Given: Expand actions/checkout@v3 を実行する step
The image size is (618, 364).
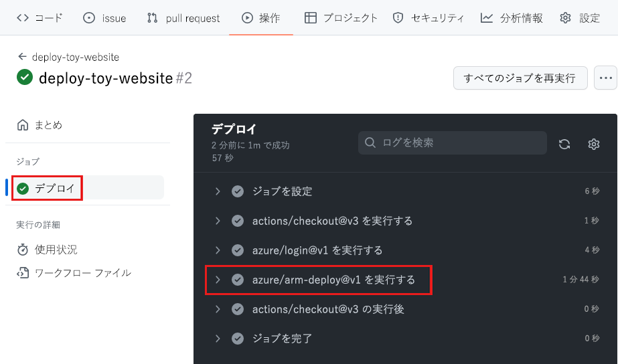Looking at the screenshot, I should pyautogui.click(x=218, y=221).
